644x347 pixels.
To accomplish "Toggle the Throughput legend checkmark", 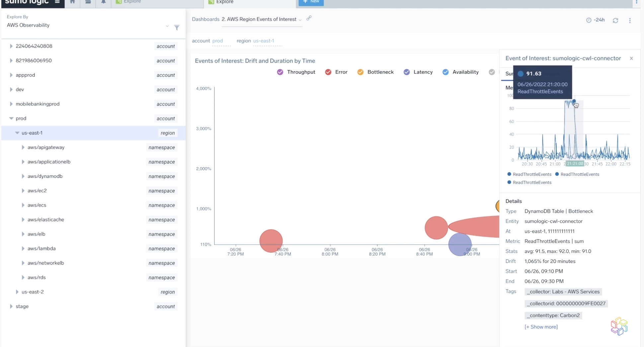I will point(280,72).
